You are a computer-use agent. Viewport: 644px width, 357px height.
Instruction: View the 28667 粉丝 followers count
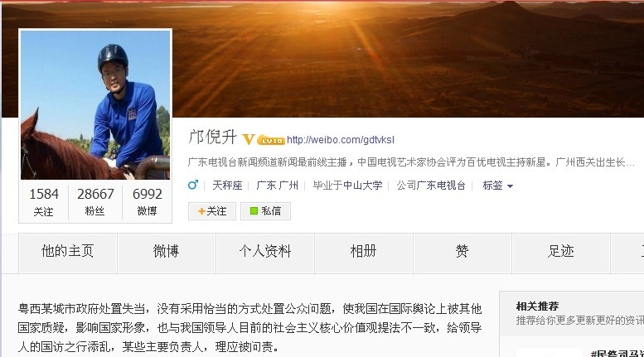tap(95, 201)
